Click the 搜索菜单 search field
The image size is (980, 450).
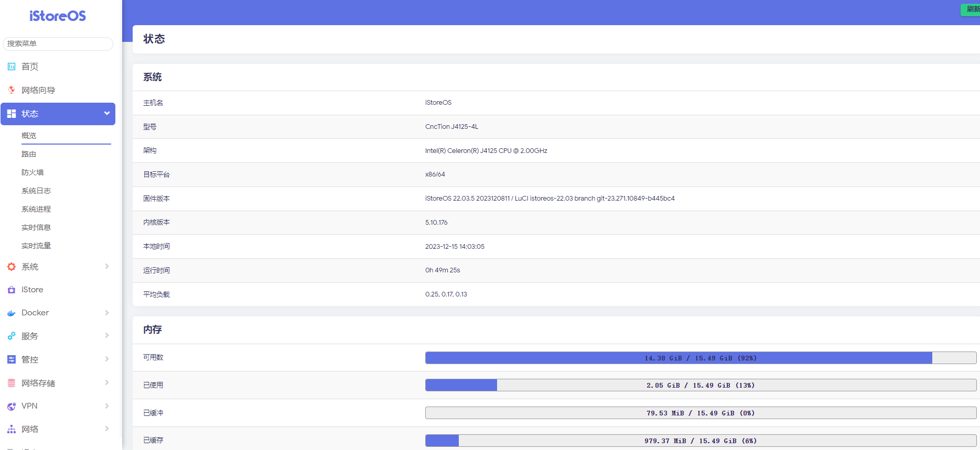[x=58, y=43]
